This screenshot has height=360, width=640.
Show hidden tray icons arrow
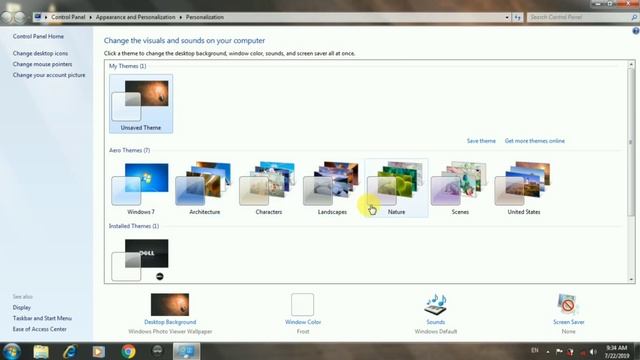pos(547,351)
